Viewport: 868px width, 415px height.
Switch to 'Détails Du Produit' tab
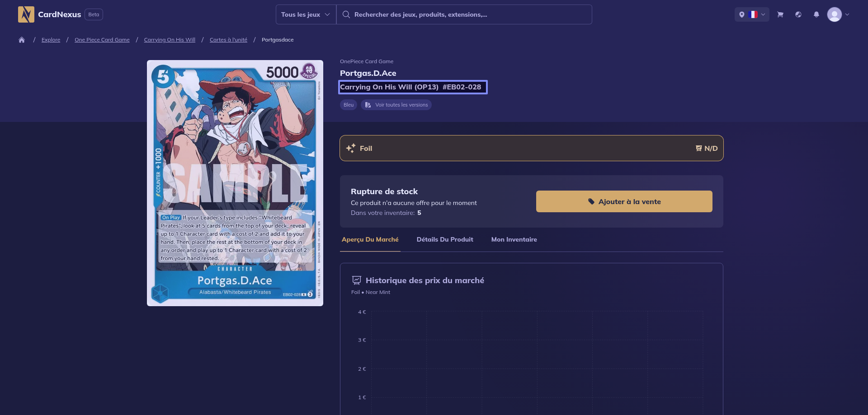click(x=444, y=239)
